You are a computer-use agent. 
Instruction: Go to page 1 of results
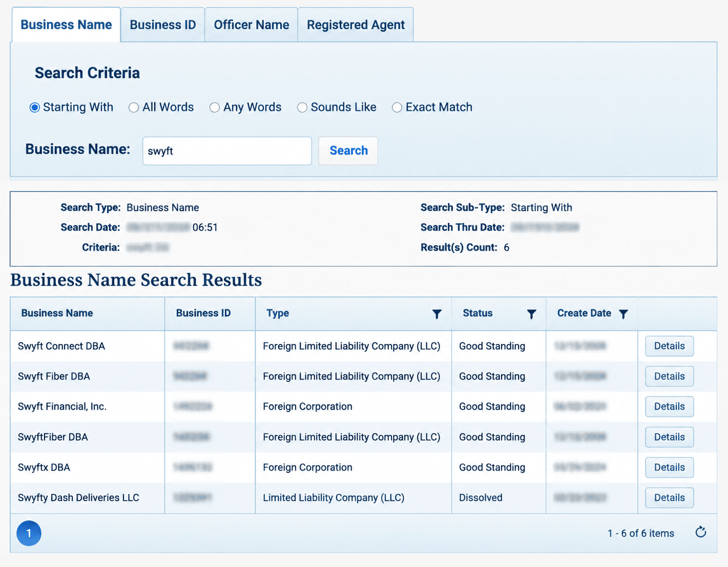[x=29, y=533]
